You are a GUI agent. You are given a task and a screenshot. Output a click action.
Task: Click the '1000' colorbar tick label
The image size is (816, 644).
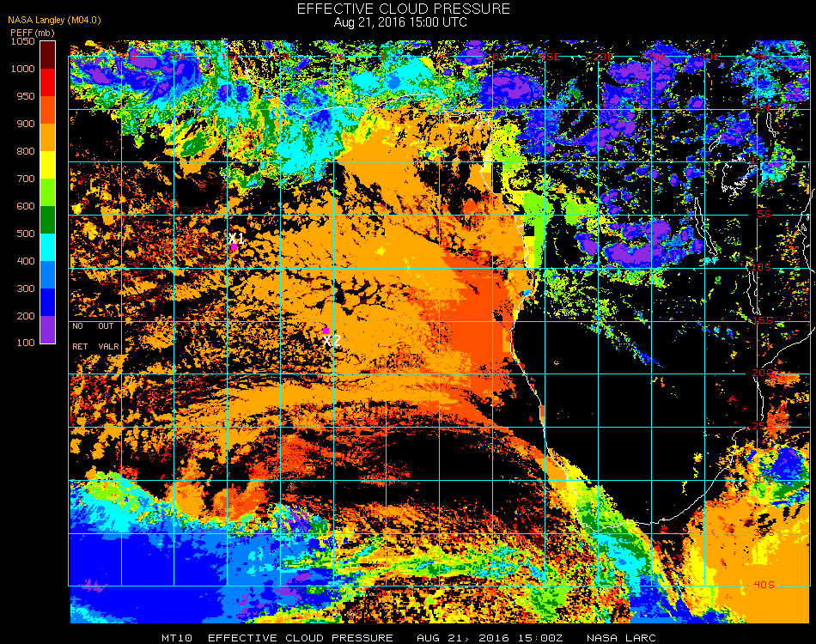(x=23, y=69)
